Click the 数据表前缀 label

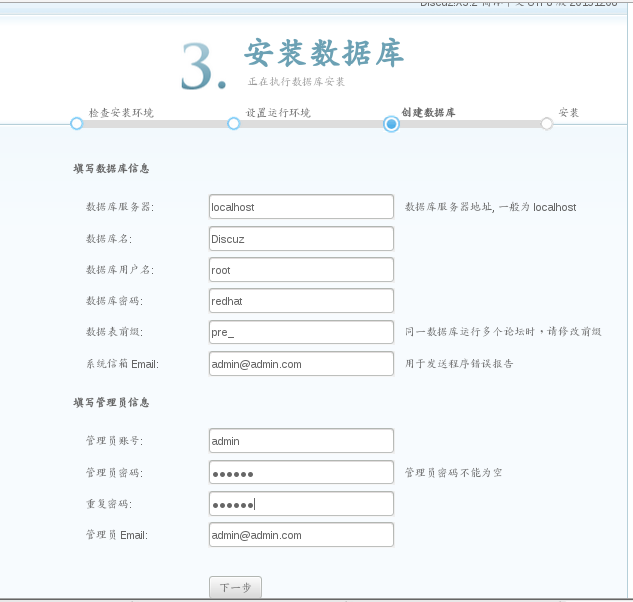pos(115,332)
